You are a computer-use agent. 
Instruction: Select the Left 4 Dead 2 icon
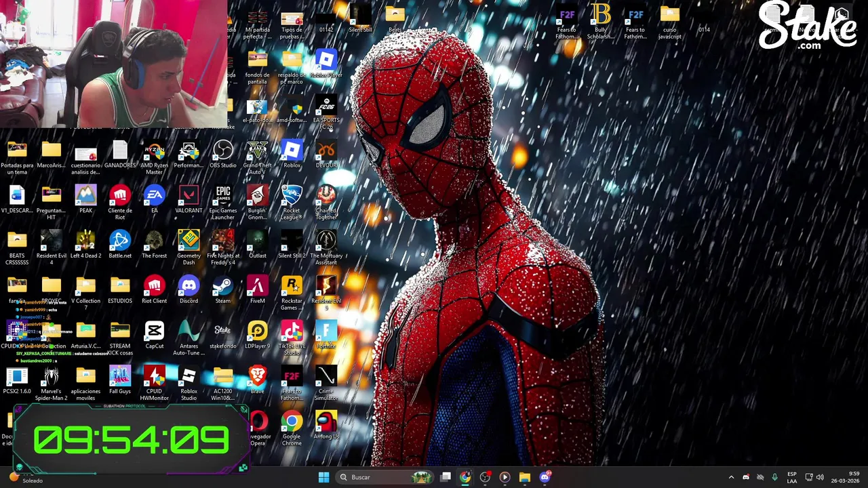[85, 245]
